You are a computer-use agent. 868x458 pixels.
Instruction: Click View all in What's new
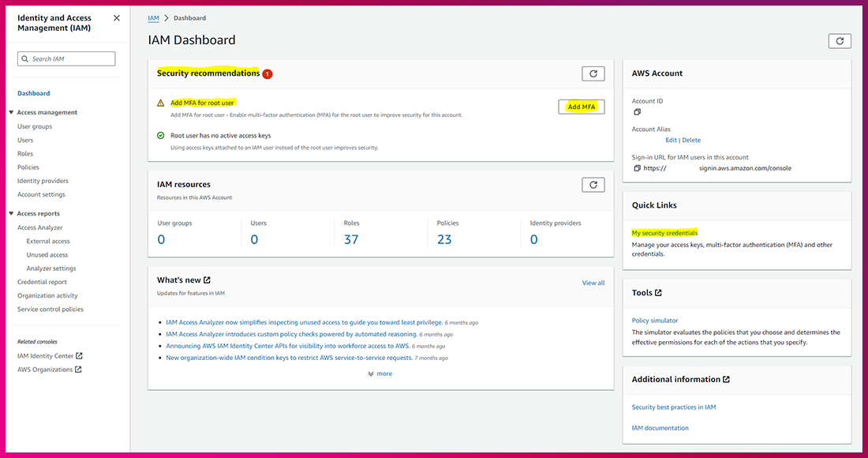(x=593, y=283)
